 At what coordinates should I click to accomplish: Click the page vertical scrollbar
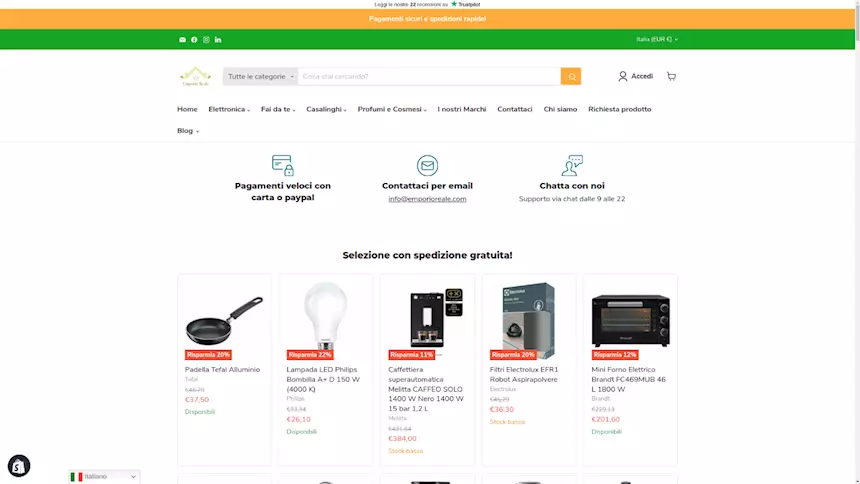pos(857,242)
